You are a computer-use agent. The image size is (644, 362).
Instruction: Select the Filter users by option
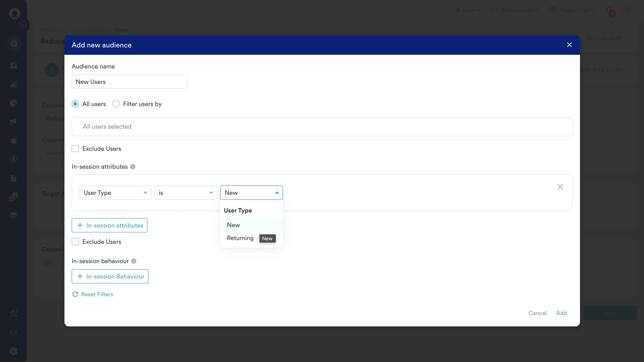[116, 104]
